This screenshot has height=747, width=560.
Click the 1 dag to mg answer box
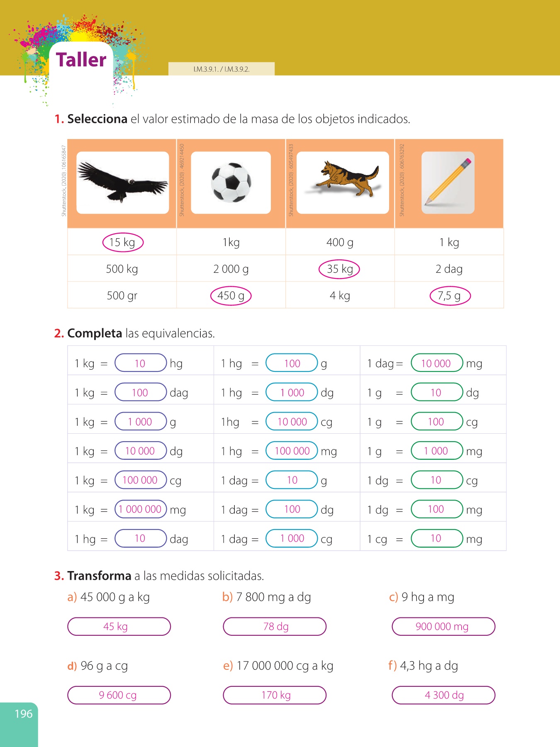436,364
